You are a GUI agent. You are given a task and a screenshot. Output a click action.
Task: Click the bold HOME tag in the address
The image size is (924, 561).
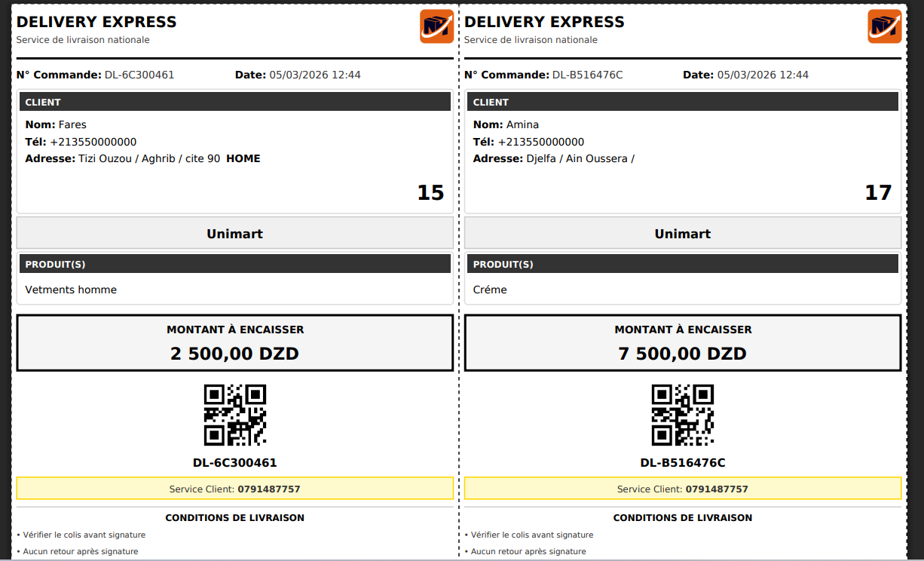point(243,158)
